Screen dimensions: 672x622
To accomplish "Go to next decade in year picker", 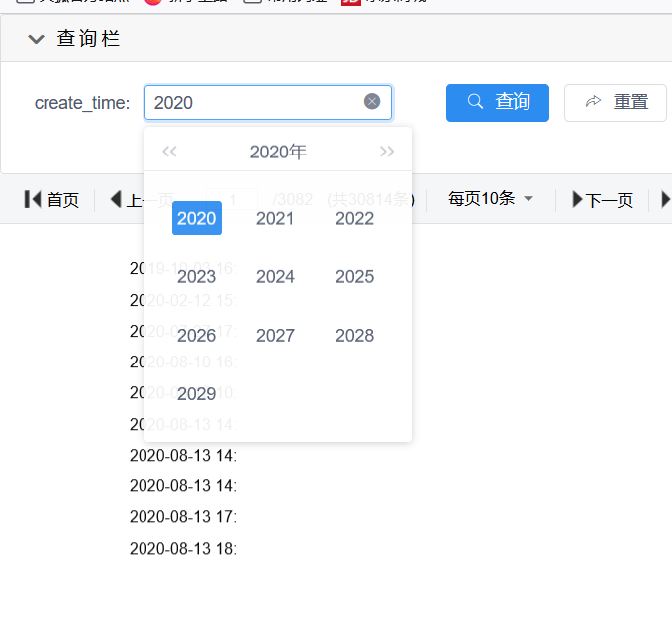I will pos(387,152).
